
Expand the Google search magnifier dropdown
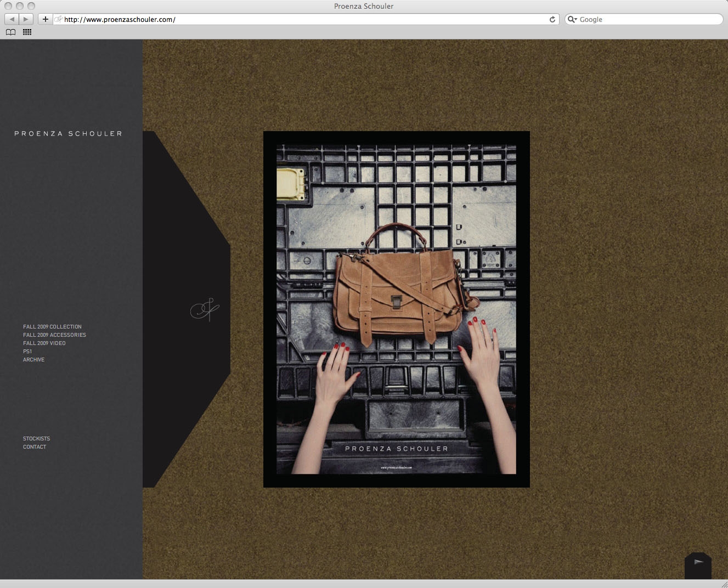click(572, 19)
